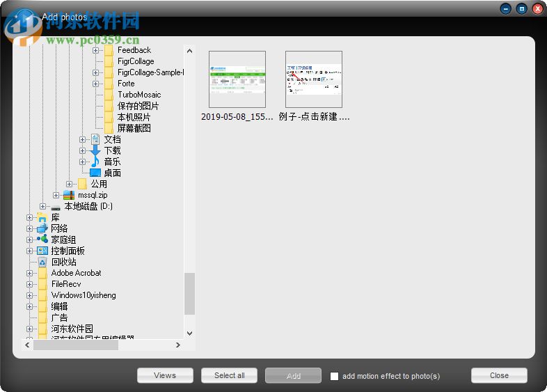Viewport: 547px width, 392px height.
Task: Click the 音乐 music note icon
Action: pyautogui.click(x=95, y=162)
